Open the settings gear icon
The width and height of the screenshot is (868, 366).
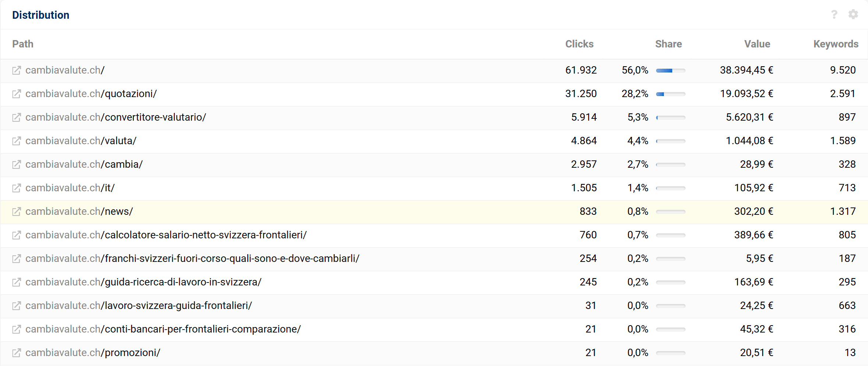point(853,14)
